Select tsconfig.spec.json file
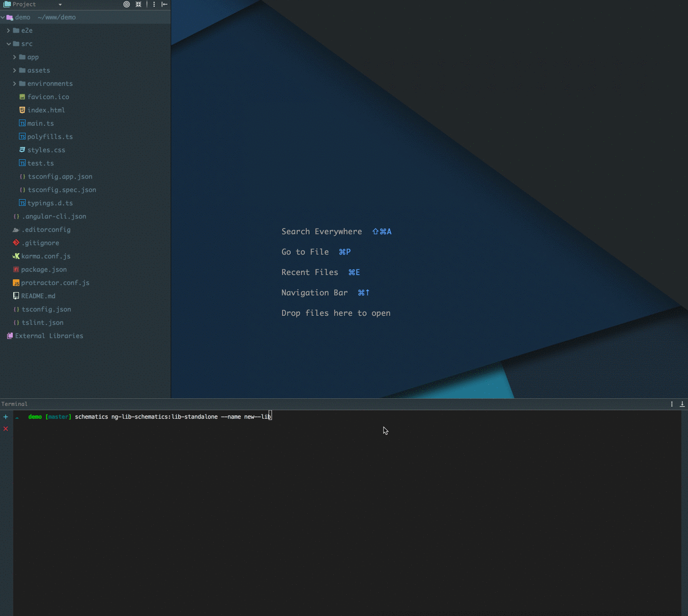Image resolution: width=688 pixels, height=616 pixels. pos(62,190)
